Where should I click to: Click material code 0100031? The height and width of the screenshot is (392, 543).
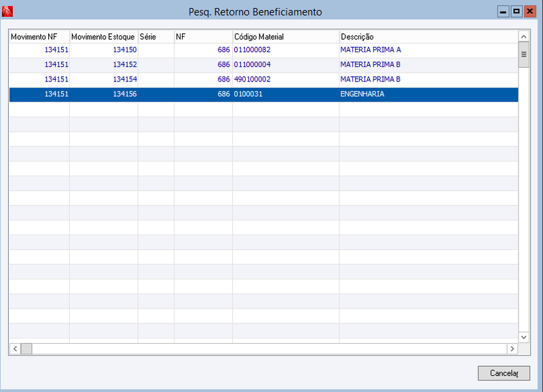(248, 94)
